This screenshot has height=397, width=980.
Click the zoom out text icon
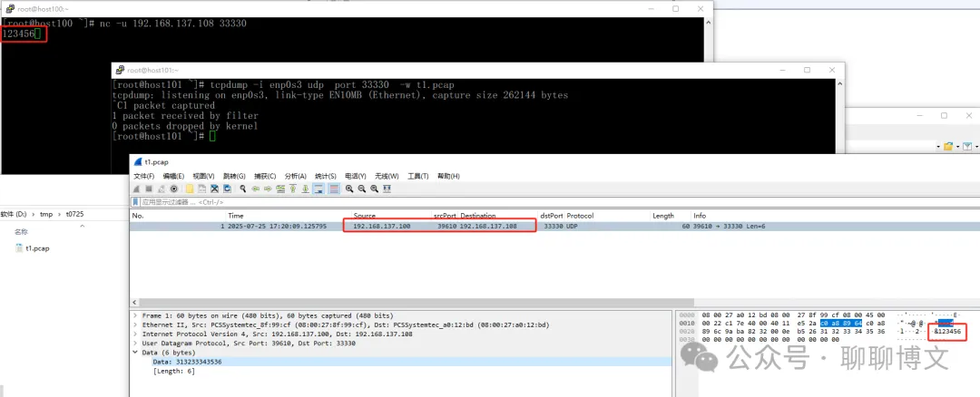click(362, 189)
